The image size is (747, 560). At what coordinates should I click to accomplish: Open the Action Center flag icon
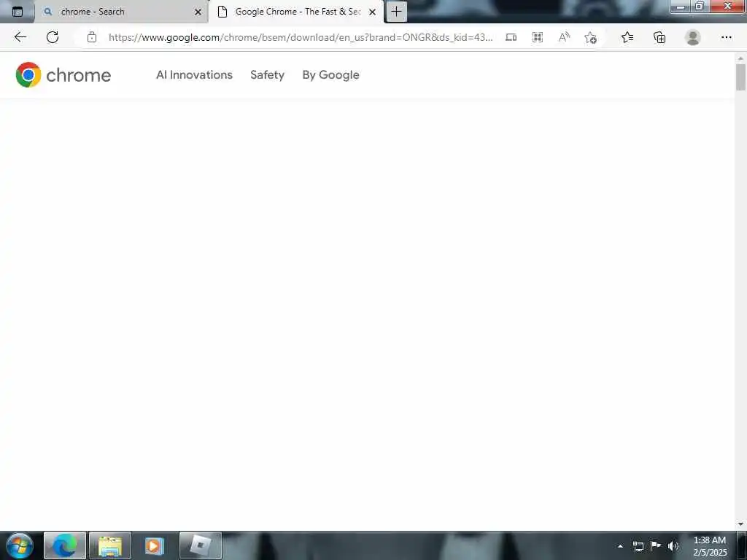click(x=656, y=545)
